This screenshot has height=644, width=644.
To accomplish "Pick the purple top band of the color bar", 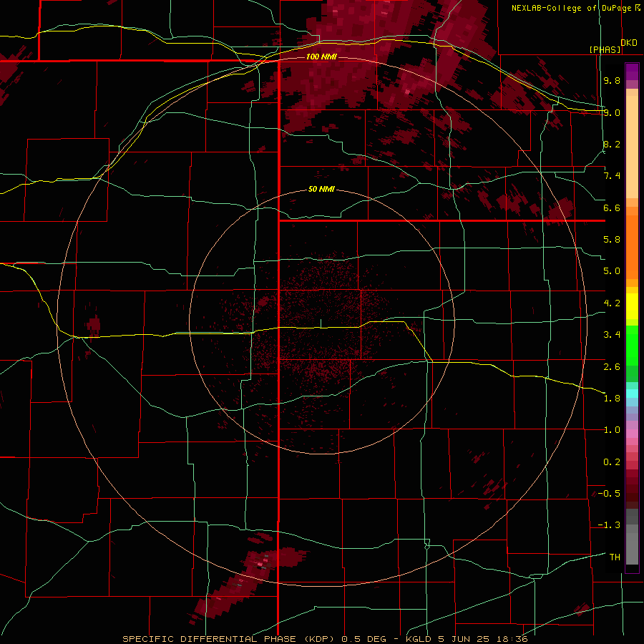I will click(632, 72).
